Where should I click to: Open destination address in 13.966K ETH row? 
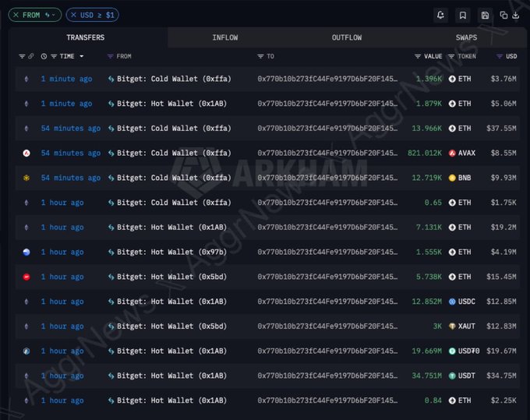coord(327,129)
